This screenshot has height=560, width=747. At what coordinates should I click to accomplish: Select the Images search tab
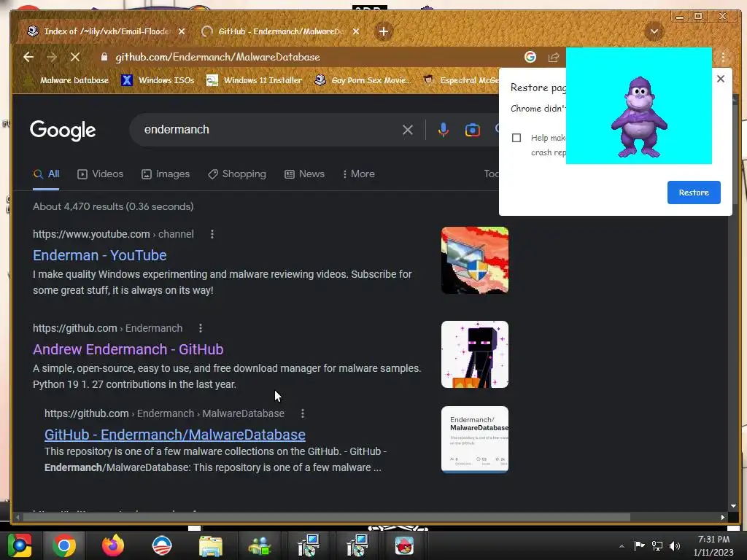click(166, 174)
